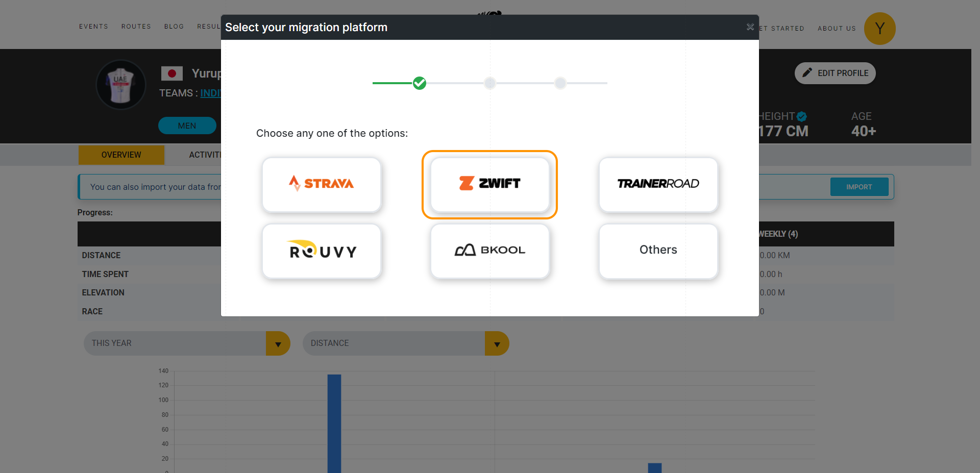The height and width of the screenshot is (473, 980).
Task: Close the migration platform dialog
Action: 750,27
